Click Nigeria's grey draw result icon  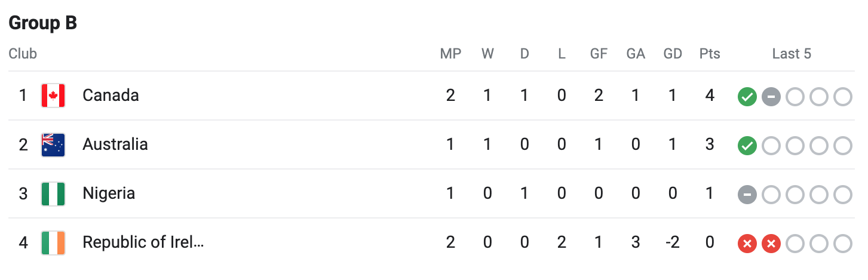tap(747, 194)
